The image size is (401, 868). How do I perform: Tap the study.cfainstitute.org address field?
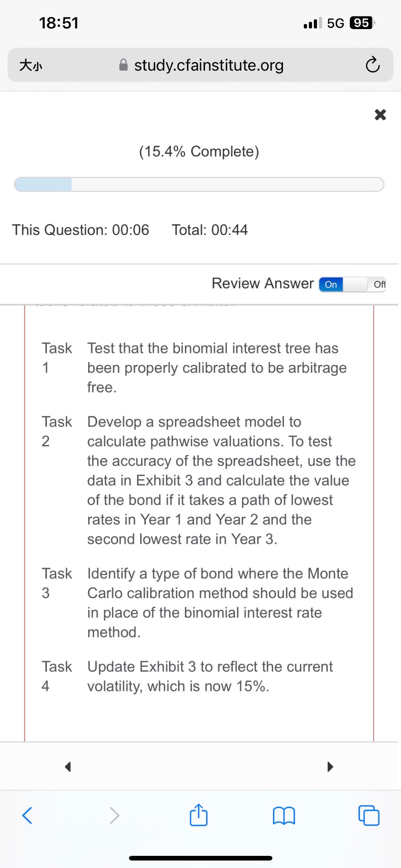pyautogui.click(x=208, y=65)
